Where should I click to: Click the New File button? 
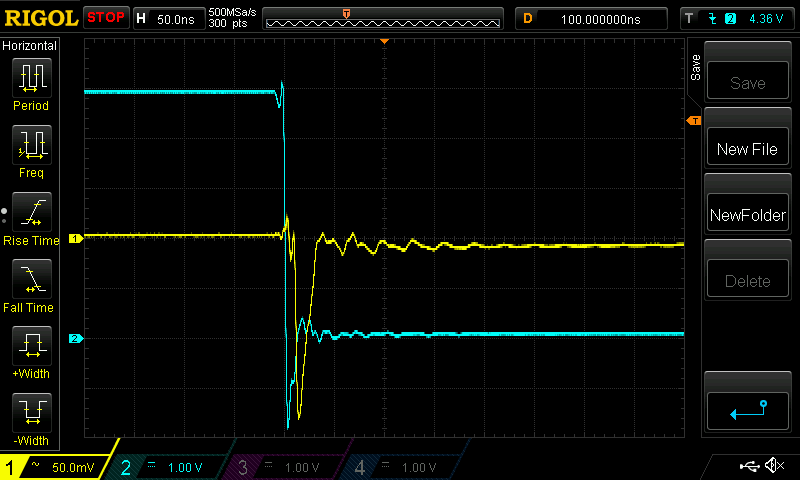coord(748,146)
